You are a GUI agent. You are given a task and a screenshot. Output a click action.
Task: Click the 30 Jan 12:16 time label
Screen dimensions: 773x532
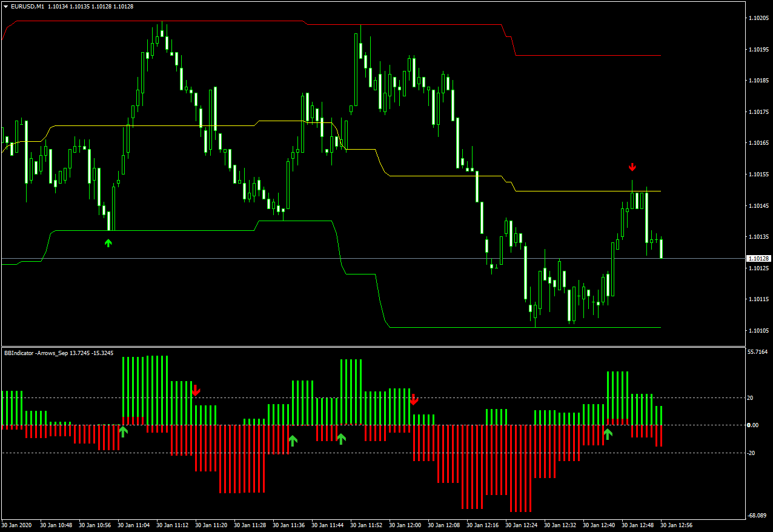click(483, 525)
